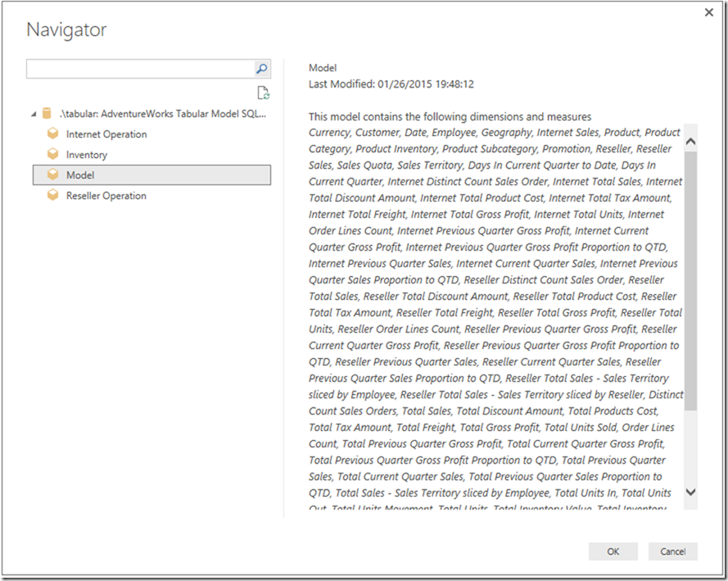
Task: Click the AdventureWorks database cylinder icon
Action: [x=47, y=113]
